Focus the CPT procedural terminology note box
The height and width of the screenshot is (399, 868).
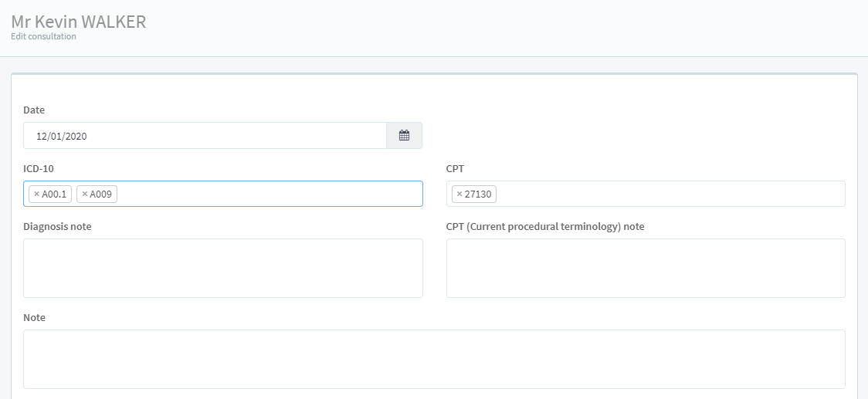click(x=646, y=268)
